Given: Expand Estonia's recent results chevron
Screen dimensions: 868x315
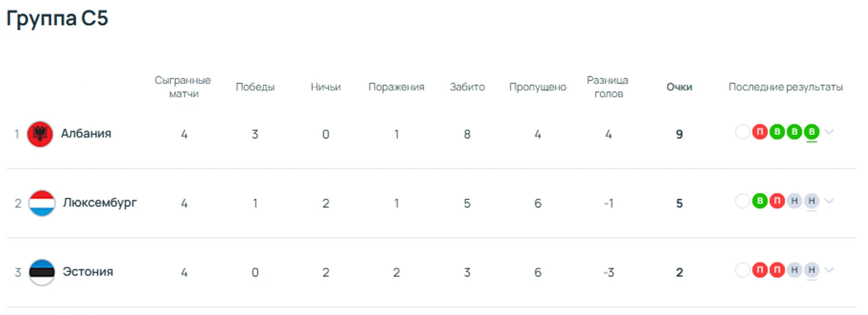Looking at the screenshot, I should coord(829,270).
